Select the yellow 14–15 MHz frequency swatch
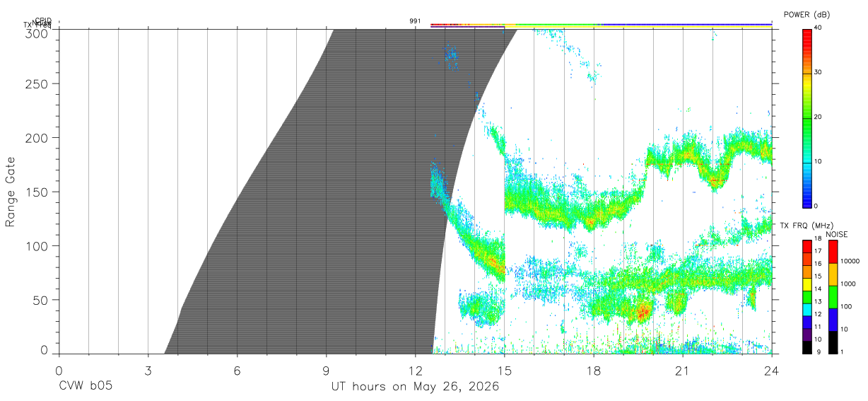The width and height of the screenshot is (868, 401). [807, 284]
